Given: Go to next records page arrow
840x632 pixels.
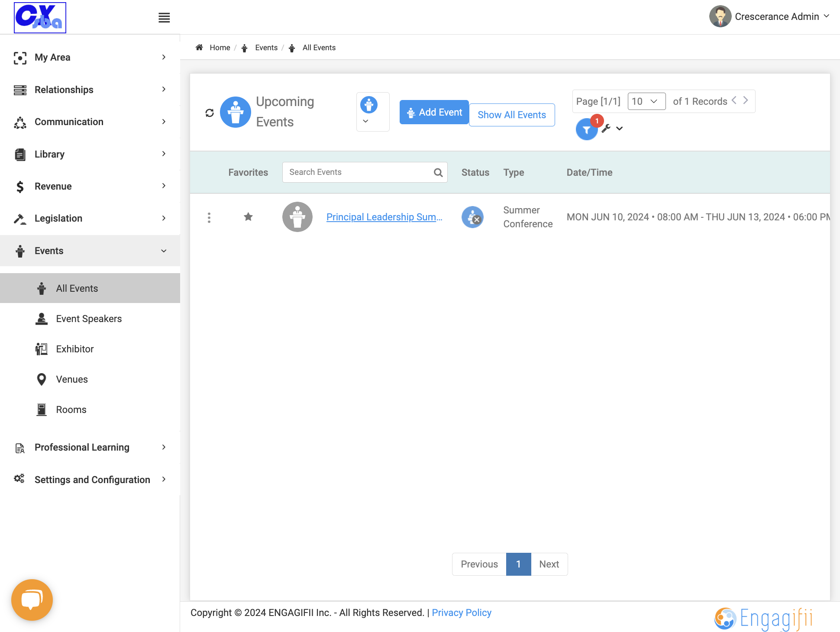Looking at the screenshot, I should click(x=746, y=100).
